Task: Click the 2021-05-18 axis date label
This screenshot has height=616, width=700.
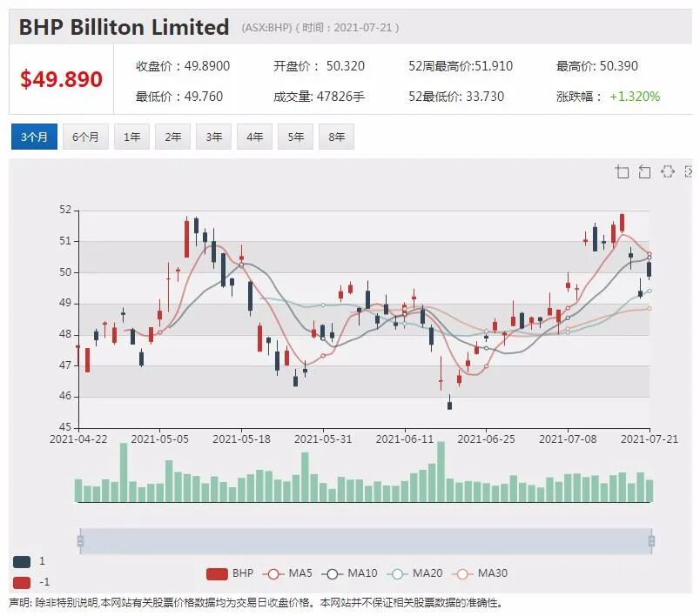Action: coord(241,439)
